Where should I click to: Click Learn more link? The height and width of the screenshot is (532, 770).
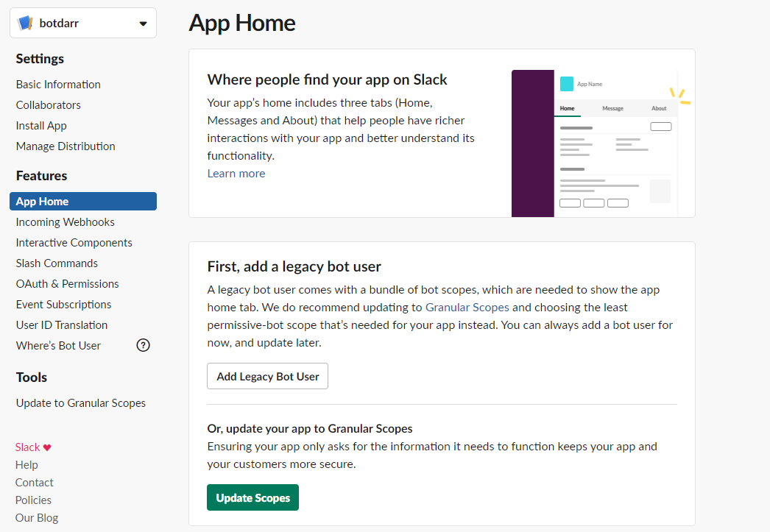click(x=236, y=173)
